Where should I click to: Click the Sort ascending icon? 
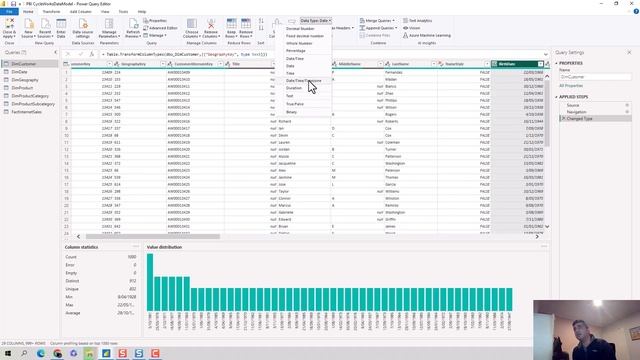261,21
